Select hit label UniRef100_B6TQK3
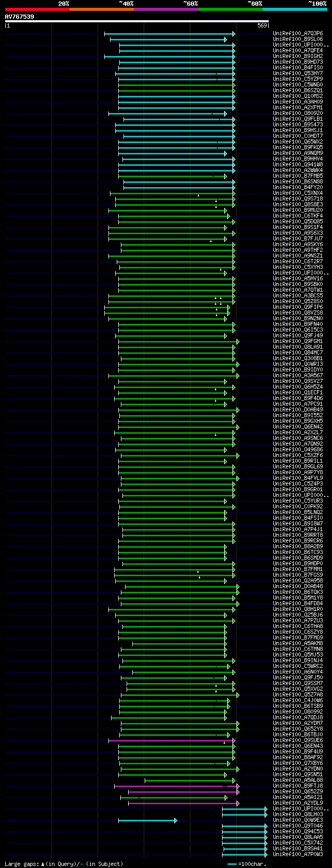This screenshot has height=868, width=332. [298, 592]
